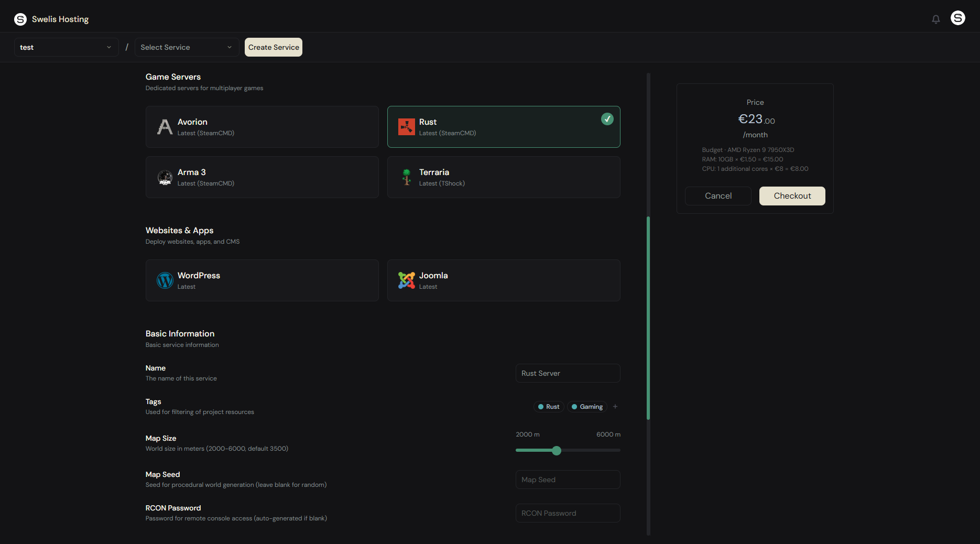Click the Checkout button
980x544 pixels.
coord(792,195)
